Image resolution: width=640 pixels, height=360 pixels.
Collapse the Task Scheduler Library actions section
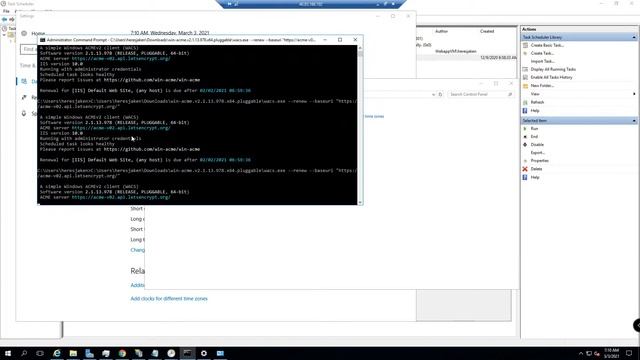[634, 37]
